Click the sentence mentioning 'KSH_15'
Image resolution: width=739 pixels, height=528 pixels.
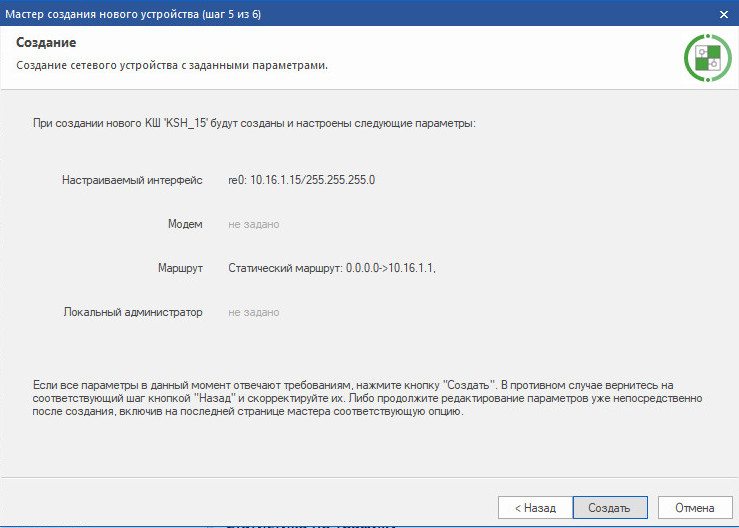coord(254,124)
